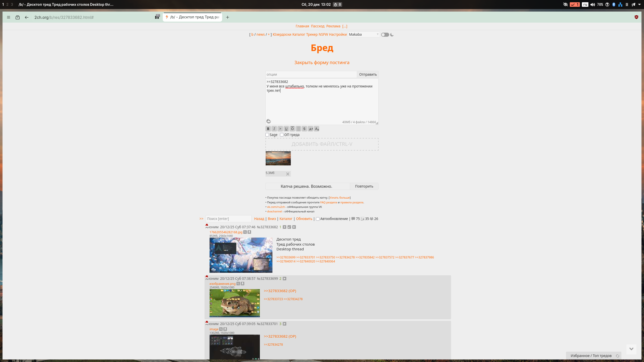This screenshot has height=362, width=644.
Task: Check the ОП треда checkbox
Action: pyautogui.click(x=282, y=135)
